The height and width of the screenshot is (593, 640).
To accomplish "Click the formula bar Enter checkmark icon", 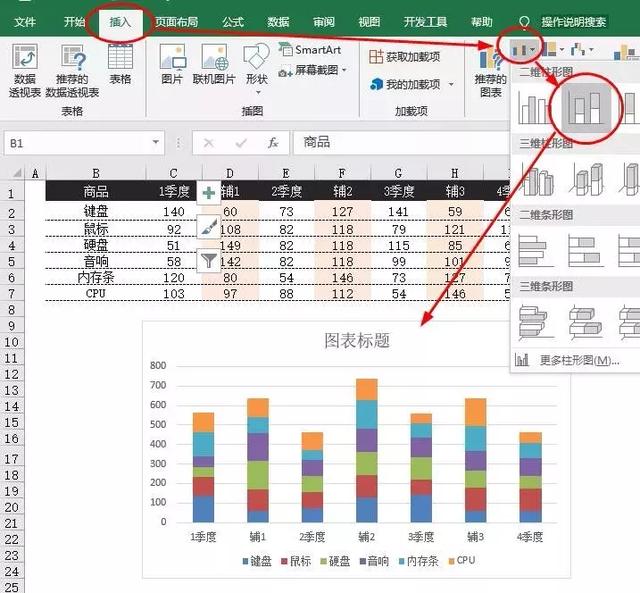I will (241, 143).
